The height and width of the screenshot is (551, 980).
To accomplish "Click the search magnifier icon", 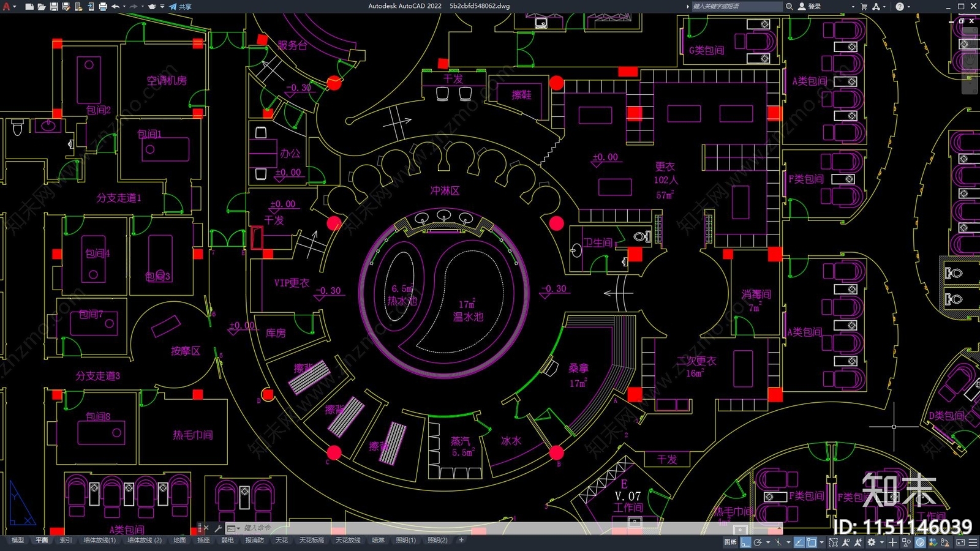I will pos(790,7).
